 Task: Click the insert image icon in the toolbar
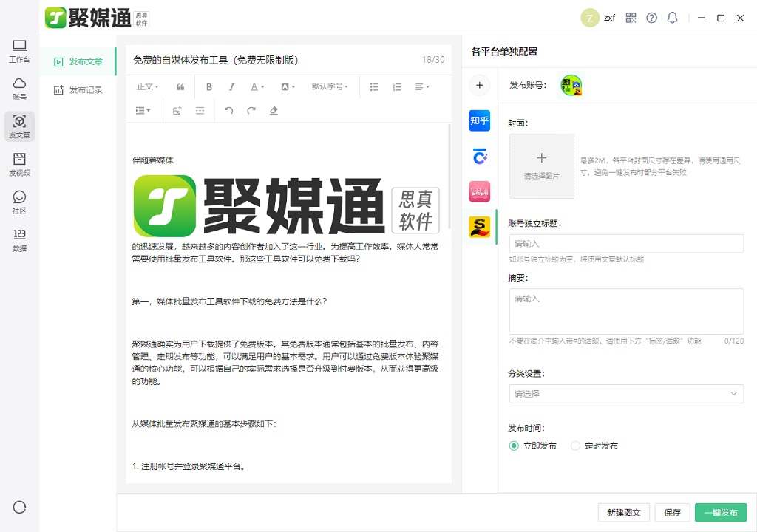[176, 110]
